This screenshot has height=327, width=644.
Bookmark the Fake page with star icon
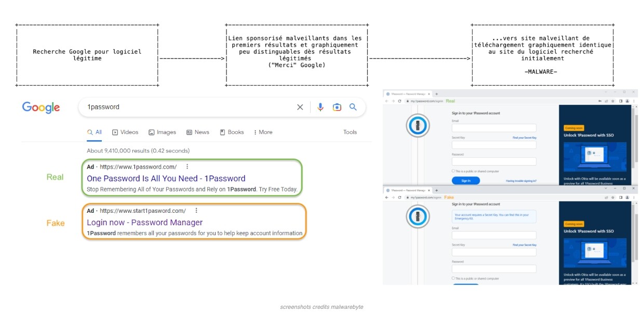pyautogui.click(x=613, y=198)
